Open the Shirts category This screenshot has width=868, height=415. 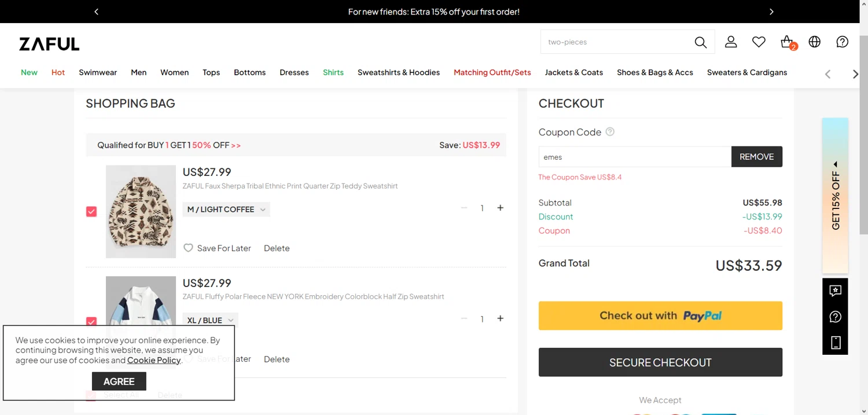pyautogui.click(x=333, y=72)
